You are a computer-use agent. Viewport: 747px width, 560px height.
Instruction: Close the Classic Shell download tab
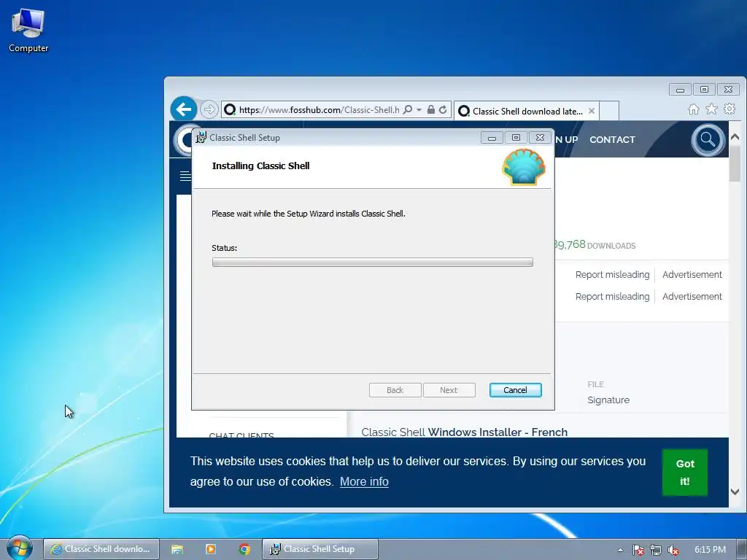[591, 111]
